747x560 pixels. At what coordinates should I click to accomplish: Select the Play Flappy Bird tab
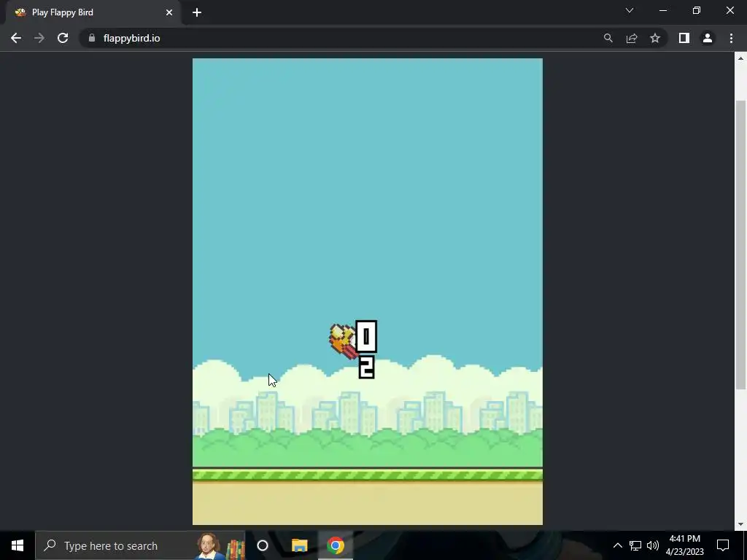(93, 12)
